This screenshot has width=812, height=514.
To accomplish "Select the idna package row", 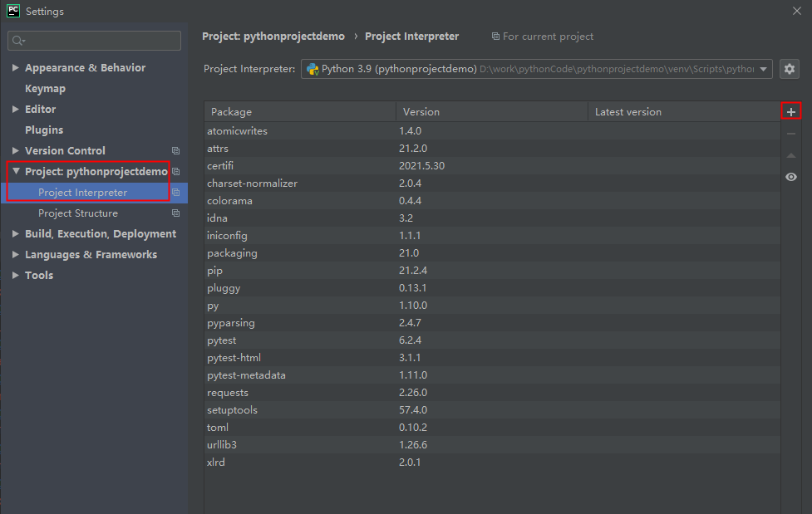I will (x=492, y=218).
